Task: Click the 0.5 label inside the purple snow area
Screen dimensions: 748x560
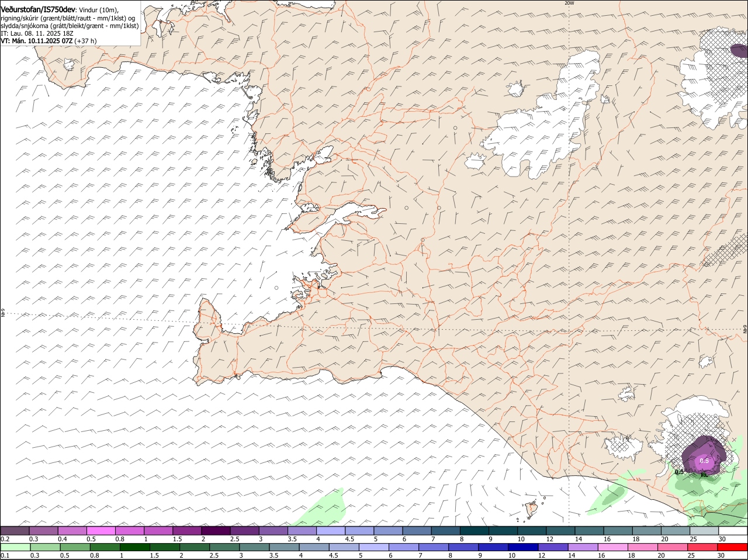Action: pos(704,461)
